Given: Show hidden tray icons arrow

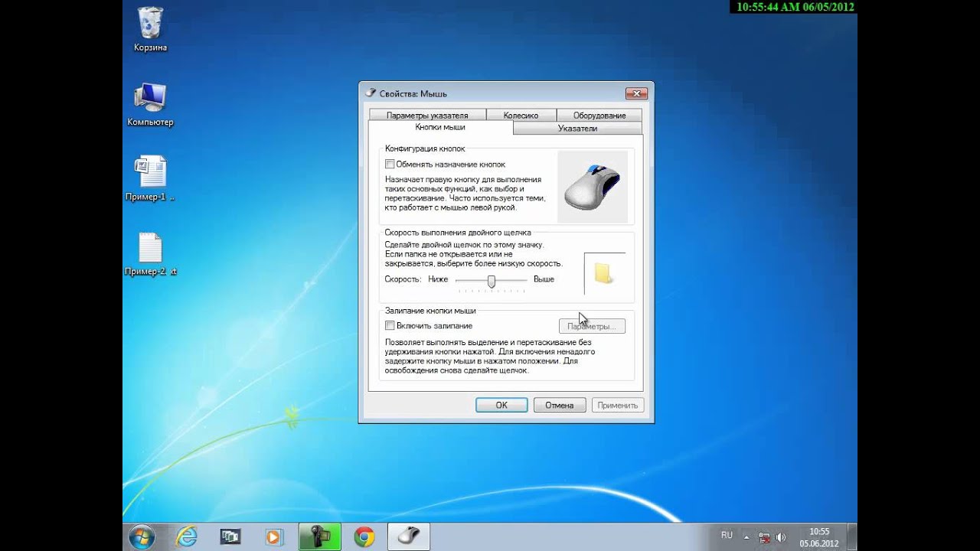Looking at the screenshot, I should pos(746,537).
